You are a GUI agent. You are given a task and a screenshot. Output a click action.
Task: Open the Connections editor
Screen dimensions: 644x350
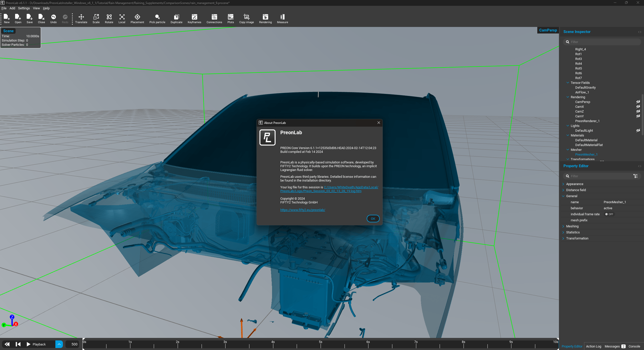coord(214,19)
